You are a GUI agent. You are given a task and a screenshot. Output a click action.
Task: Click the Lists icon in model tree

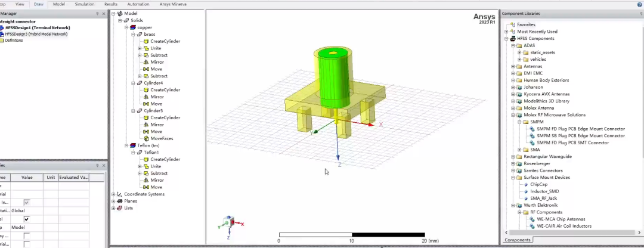(119, 208)
